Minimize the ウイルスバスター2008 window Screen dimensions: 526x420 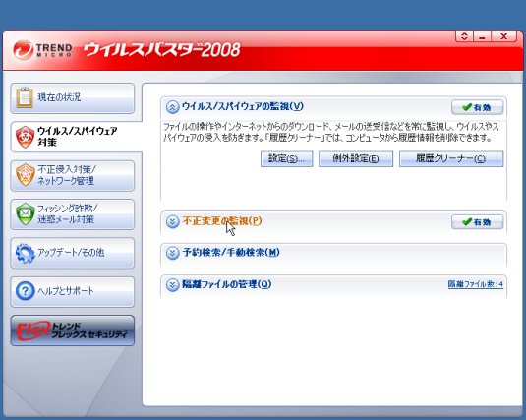(482, 36)
